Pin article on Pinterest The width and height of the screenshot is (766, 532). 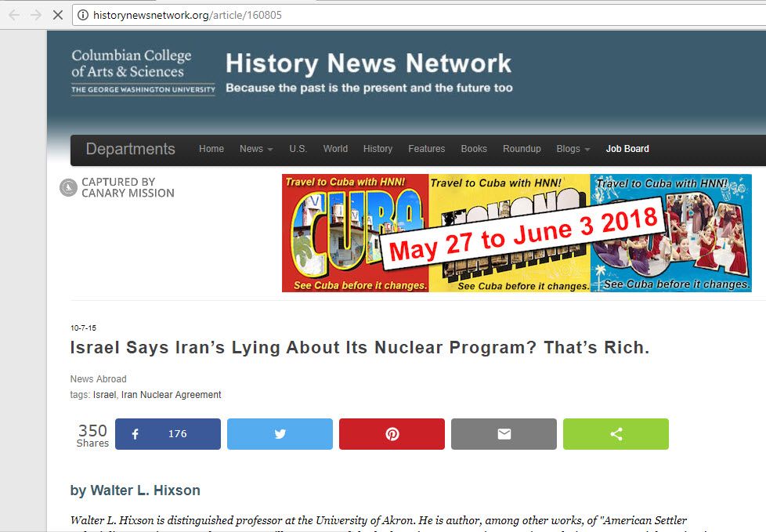(x=392, y=434)
